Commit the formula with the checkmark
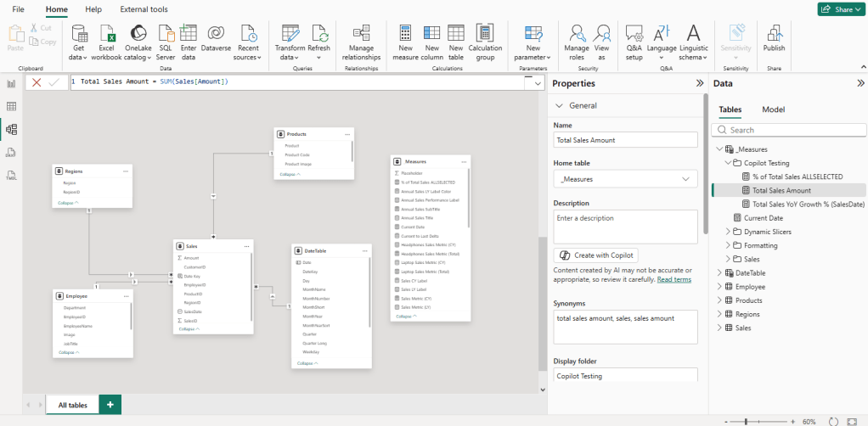The width and height of the screenshot is (868, 426). coord(54,82)
